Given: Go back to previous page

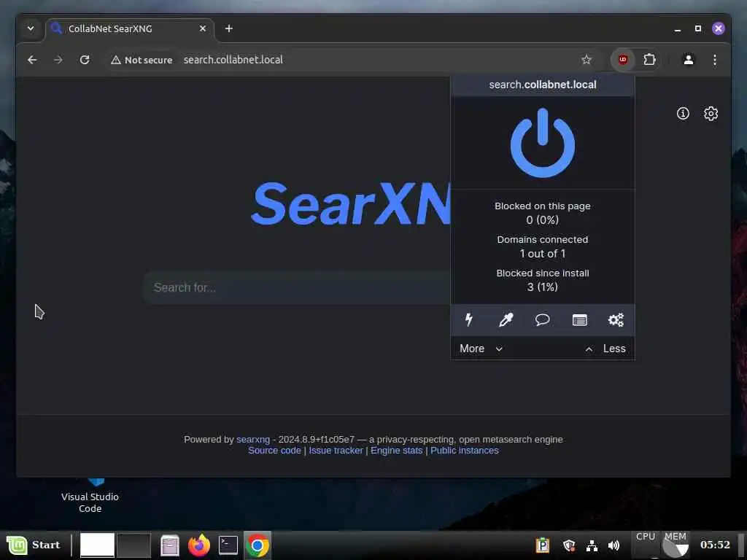Looking at the screenshot, I should click(x=32, y=60).
